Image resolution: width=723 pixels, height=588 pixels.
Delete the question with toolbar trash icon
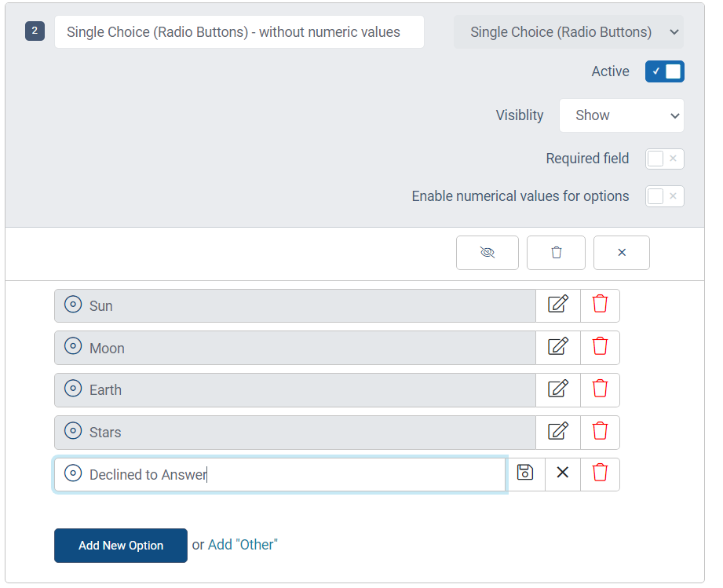point(556,253)
